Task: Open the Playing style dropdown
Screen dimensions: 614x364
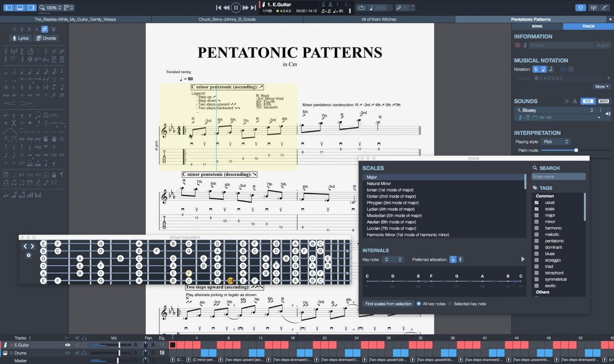Action: 556,141
